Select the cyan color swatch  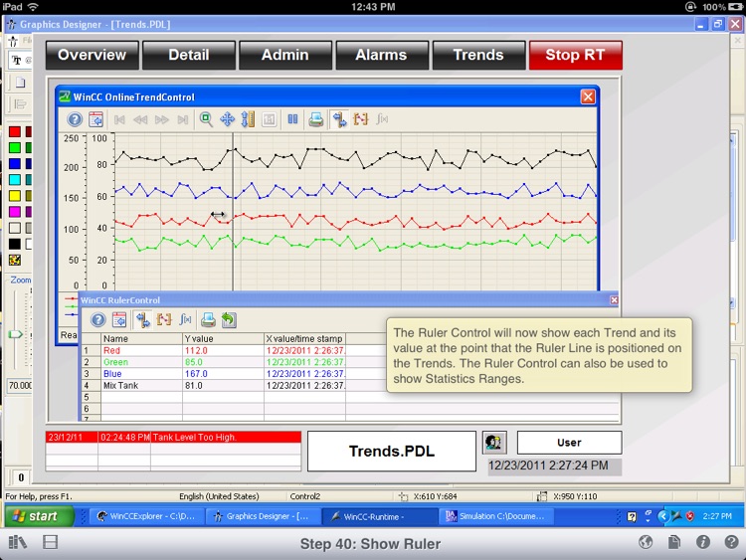[15, 180]
